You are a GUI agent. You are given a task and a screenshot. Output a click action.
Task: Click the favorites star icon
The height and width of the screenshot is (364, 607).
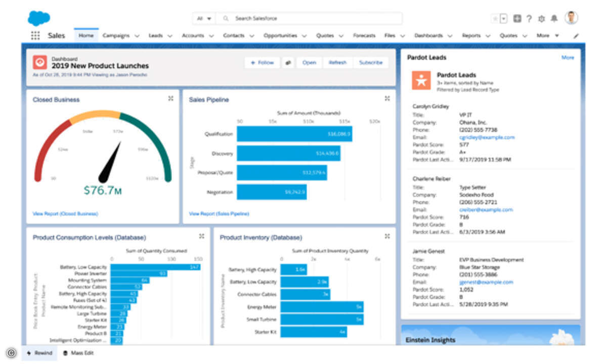[x=495, y=18]
